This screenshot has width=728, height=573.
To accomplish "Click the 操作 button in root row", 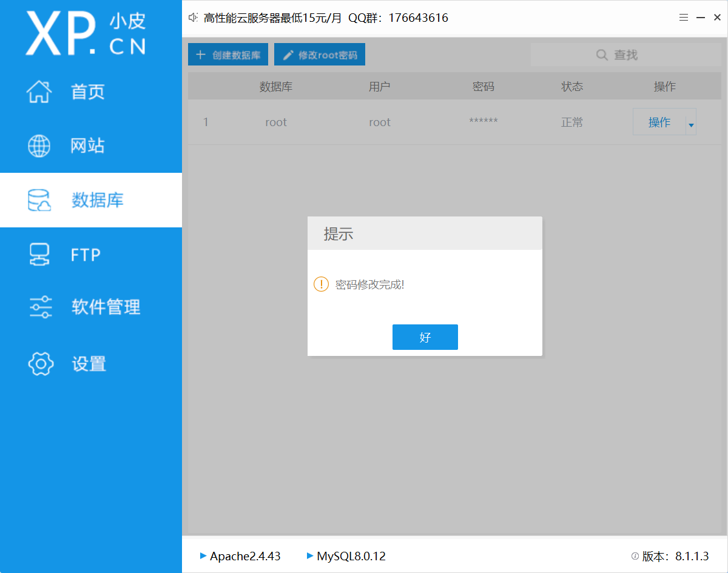I will click(x=659, y=122).
